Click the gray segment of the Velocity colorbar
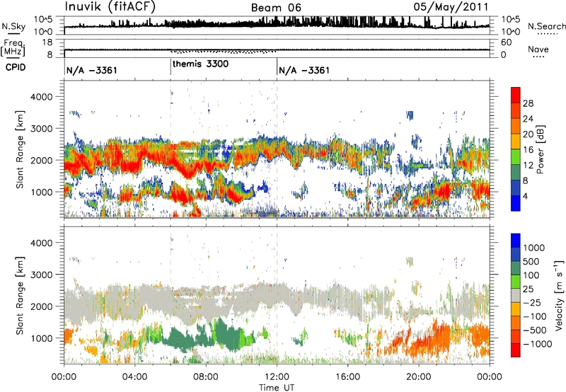Image resolution: width=566 pixels, height=392 pixels. 516,296
